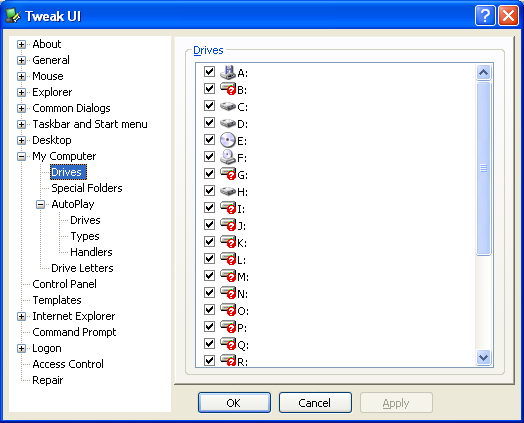Click the unknown drive G: icon
This screenshot has width=524, height=423.
point(228,174)
